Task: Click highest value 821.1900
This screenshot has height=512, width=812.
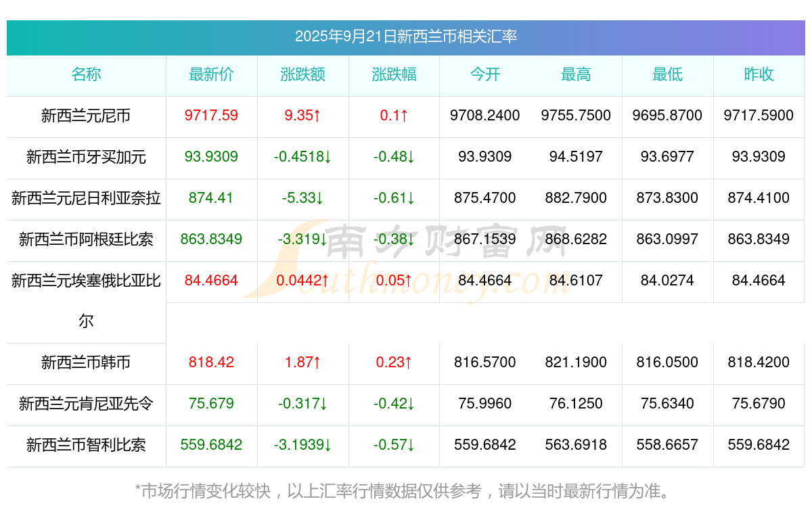Action: coord(576,363)
